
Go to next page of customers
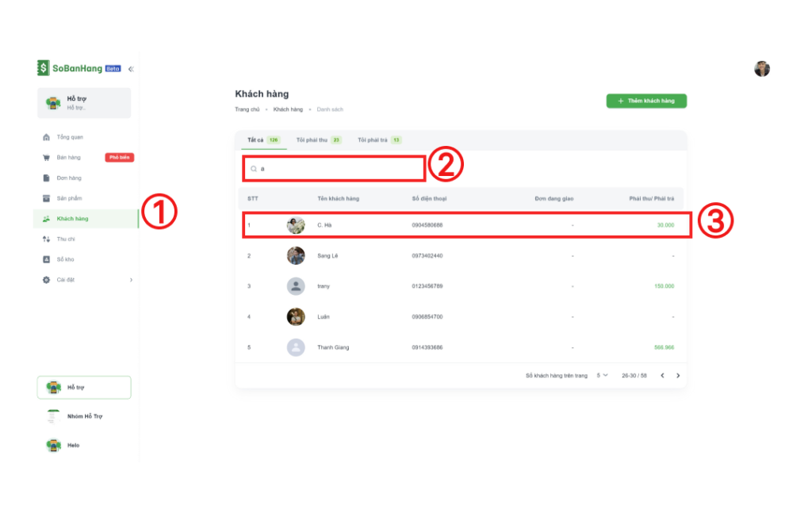[x=678, y=375]
